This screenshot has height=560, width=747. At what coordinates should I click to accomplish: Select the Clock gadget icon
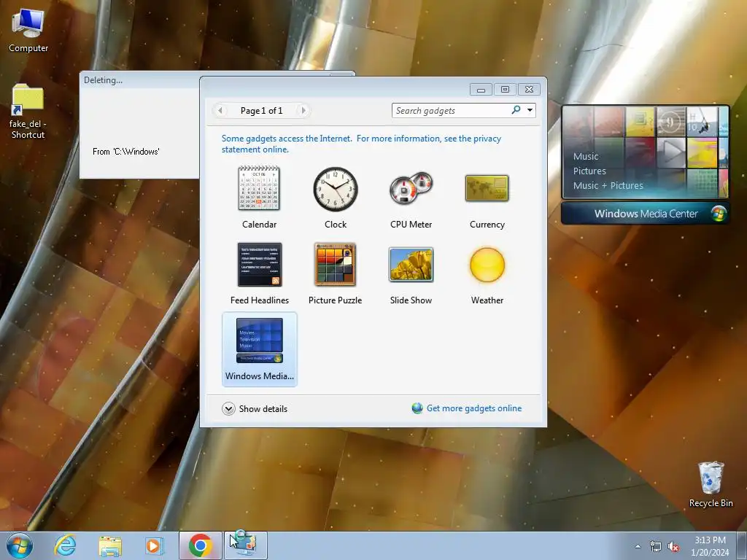pyautogui.click(x=336, y=189)
